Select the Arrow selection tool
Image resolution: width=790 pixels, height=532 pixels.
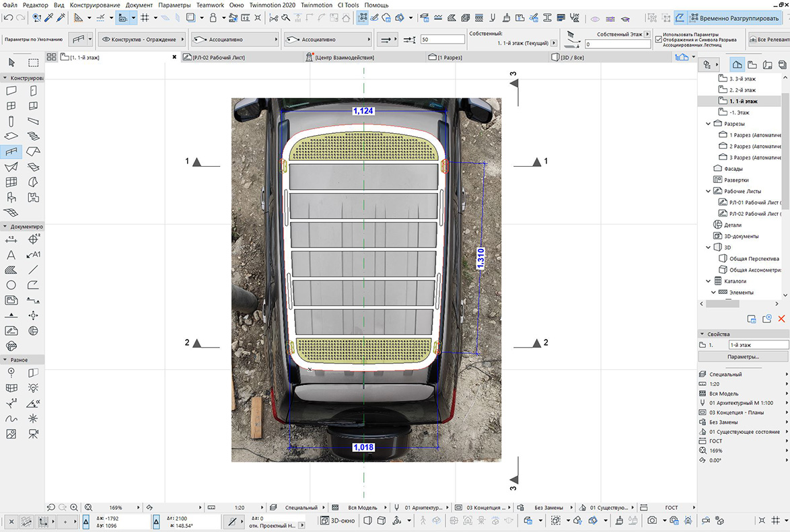point(11,63)
